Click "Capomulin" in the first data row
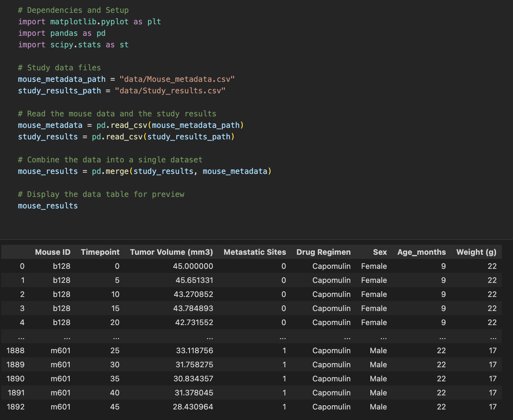 [331, 266]
